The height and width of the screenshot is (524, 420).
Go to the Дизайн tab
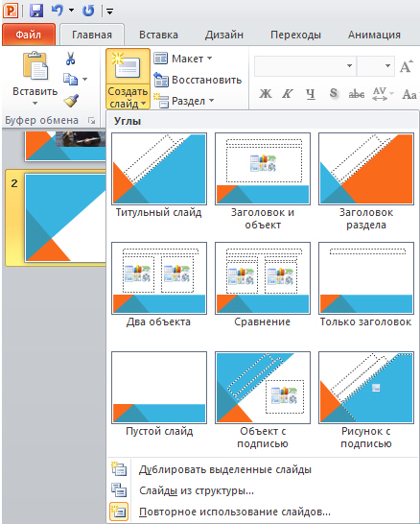(224, 35)
